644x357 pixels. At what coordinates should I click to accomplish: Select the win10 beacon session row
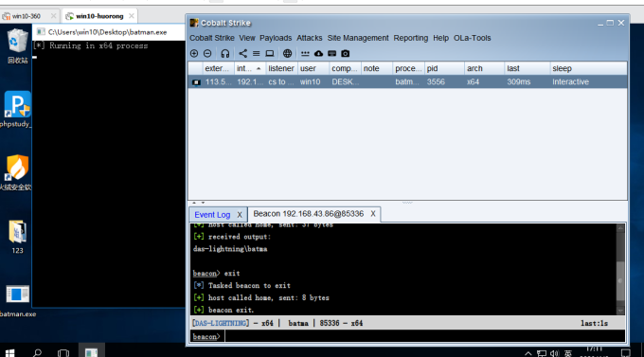(x=407, y=81)
